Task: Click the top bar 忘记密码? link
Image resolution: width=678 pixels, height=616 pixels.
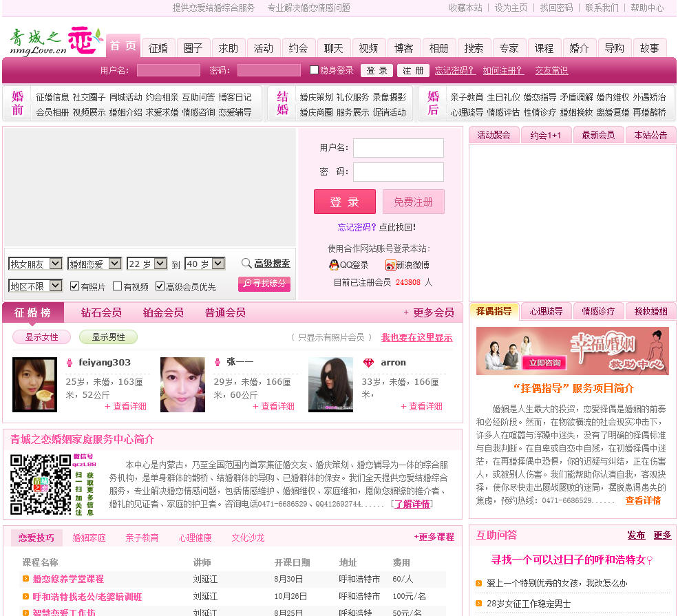Action: pos(455,70)
